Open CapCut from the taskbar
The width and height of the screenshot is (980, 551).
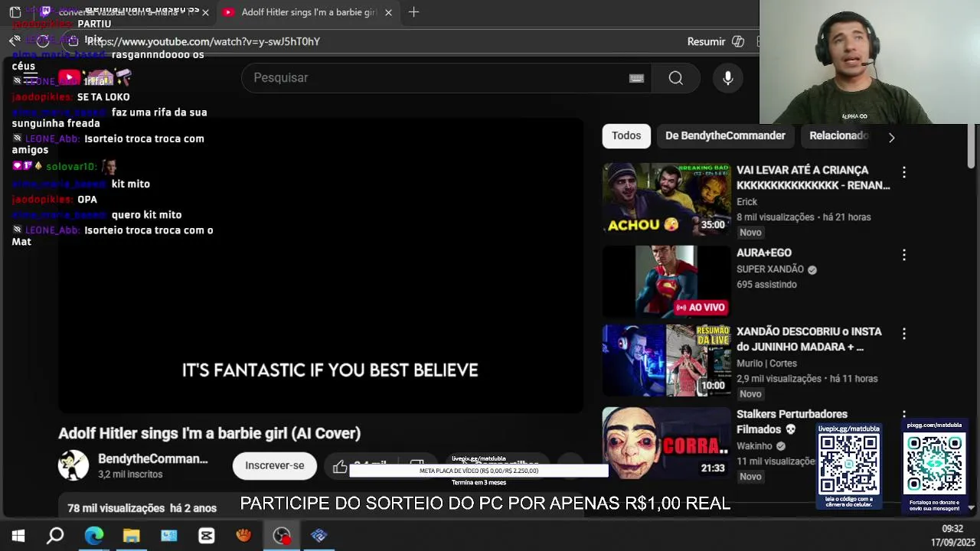[x=206, y=536]
